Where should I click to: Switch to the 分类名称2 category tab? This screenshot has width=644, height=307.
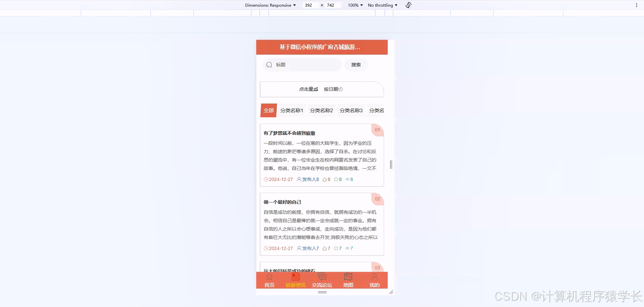point(321,110)
